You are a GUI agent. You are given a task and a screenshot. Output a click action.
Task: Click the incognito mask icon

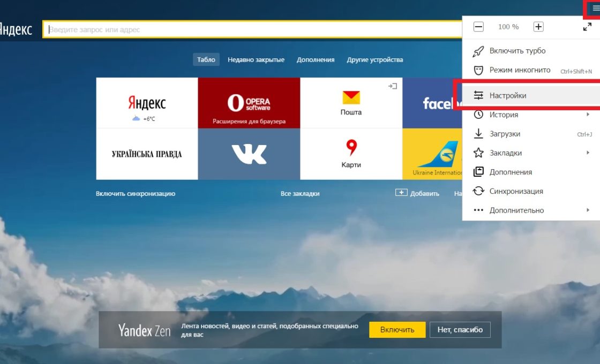[478, 70]
